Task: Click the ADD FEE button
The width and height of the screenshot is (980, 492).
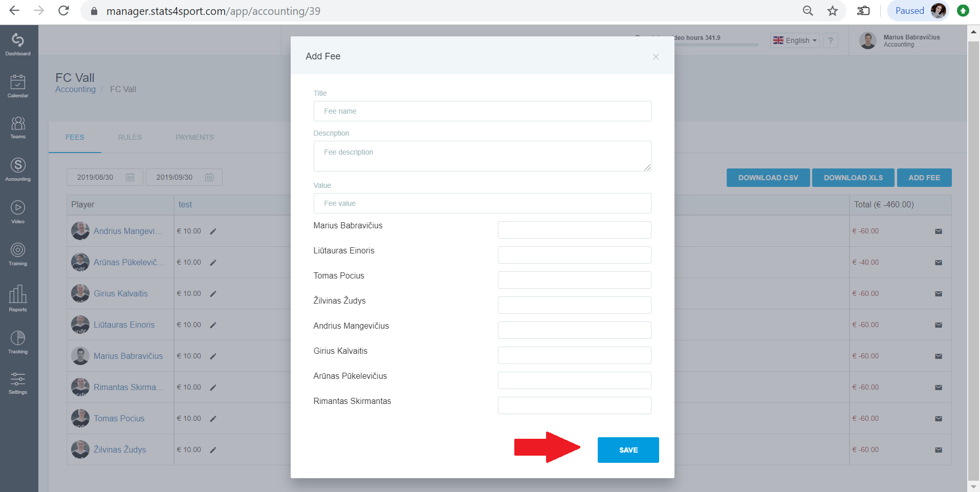Action: coord(924,178)
